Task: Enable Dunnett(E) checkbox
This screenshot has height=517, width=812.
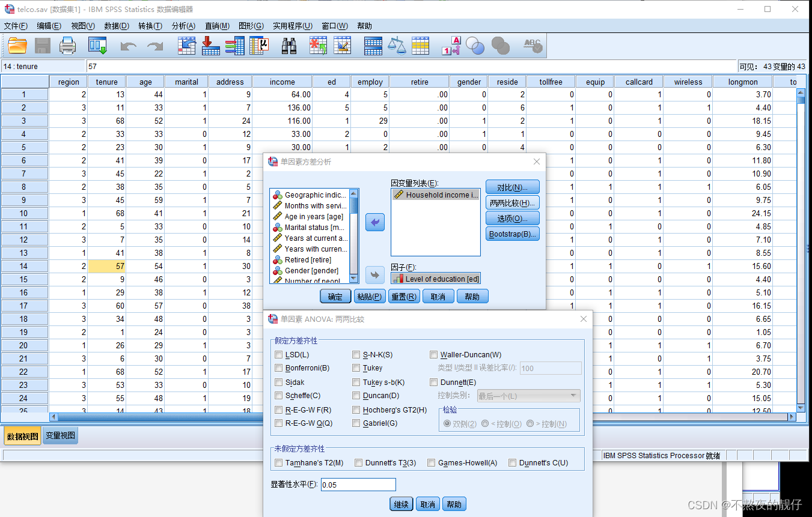Action: [x=434, y=382]
